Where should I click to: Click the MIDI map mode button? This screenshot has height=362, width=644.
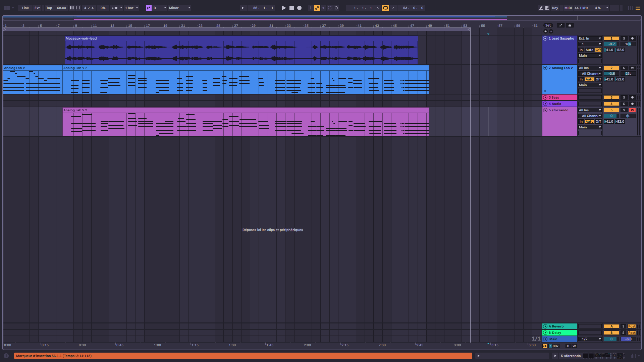pos(568,8)
